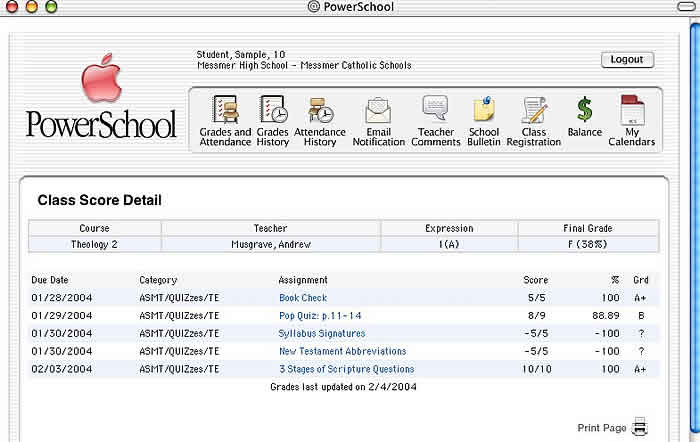700x442 pixels.
Task: Click the Logout button
Action: [627, 60]
